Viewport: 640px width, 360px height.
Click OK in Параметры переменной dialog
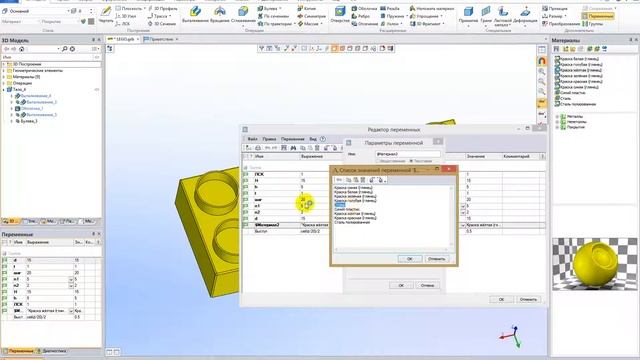401,285
